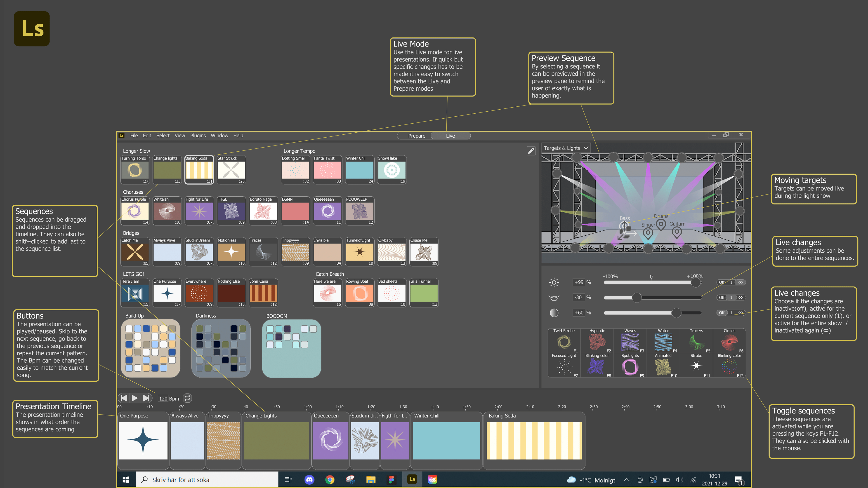Activate Blinking color F8 toggle sequence
868x488 pixels.
click(597, 365)
